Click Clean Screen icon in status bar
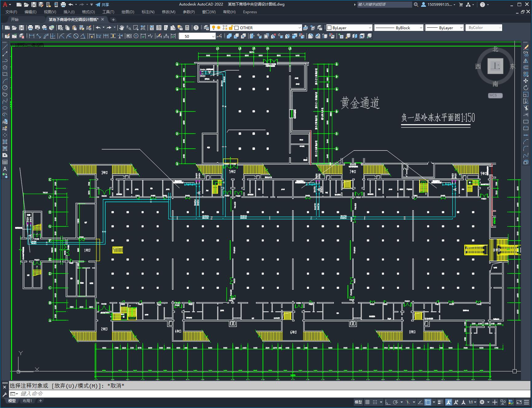 (x=519, y=402)
